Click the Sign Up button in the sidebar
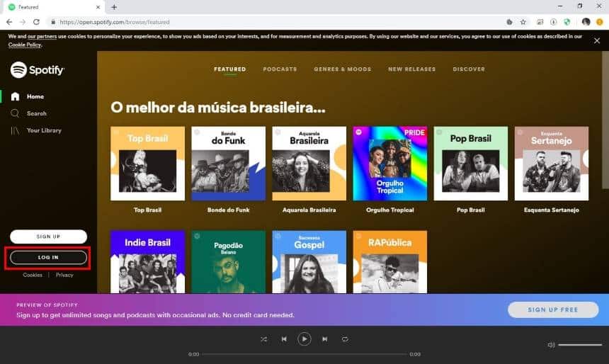 (49, 237)
